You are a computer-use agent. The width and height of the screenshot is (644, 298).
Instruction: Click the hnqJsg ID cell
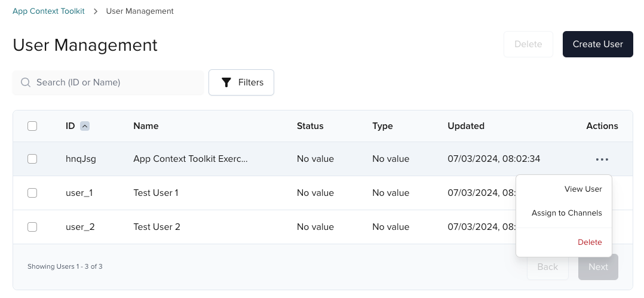[81, 159]
